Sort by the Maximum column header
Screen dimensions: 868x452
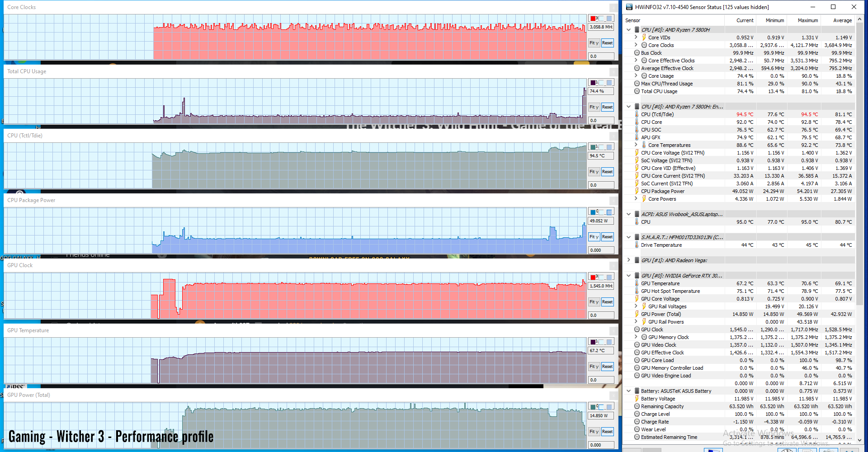807,20
